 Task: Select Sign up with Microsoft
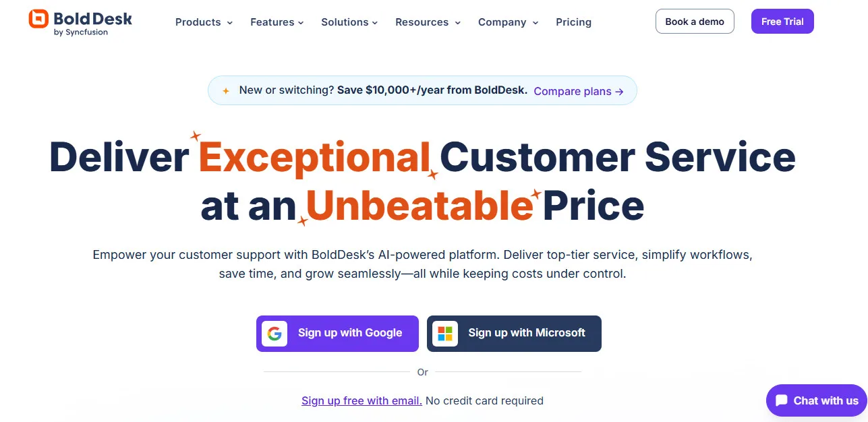click(514, 333)
